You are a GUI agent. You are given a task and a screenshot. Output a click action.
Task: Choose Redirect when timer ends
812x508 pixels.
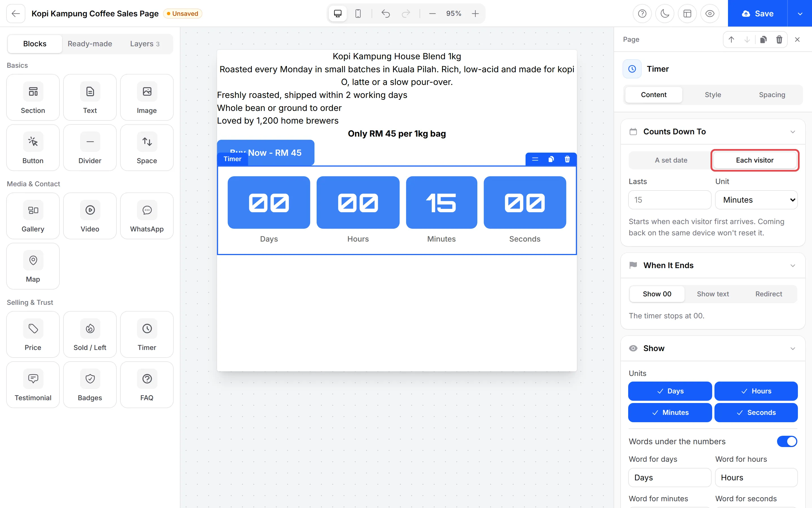[x=768, y=294]
